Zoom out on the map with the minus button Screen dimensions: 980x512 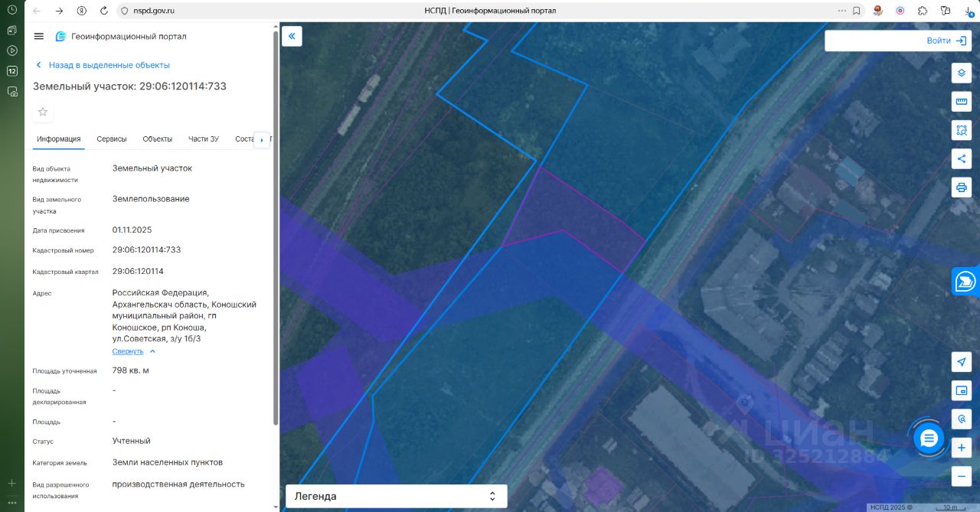[962, 476]
